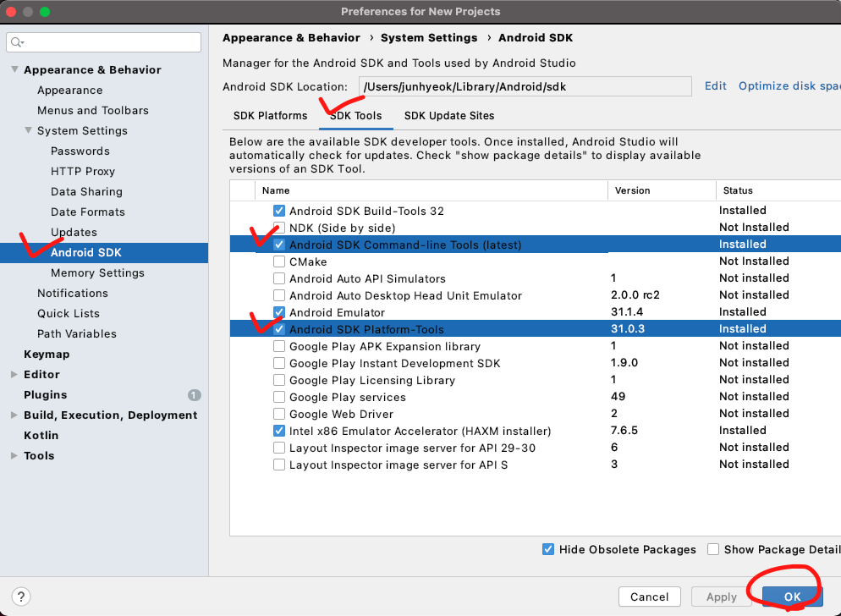Open Path Variables settings
Screen dimensions: 841x616
click(77, 333)
